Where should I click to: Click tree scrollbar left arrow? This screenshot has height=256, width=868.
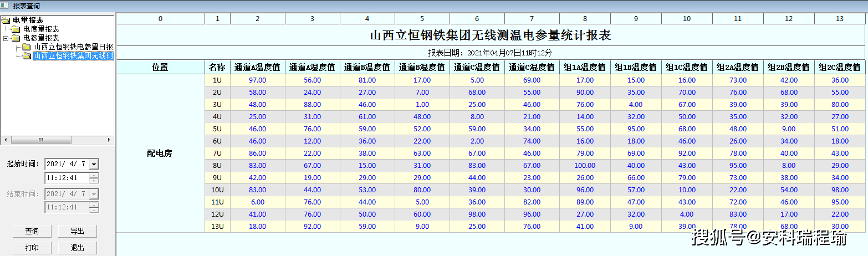[5, 140]
